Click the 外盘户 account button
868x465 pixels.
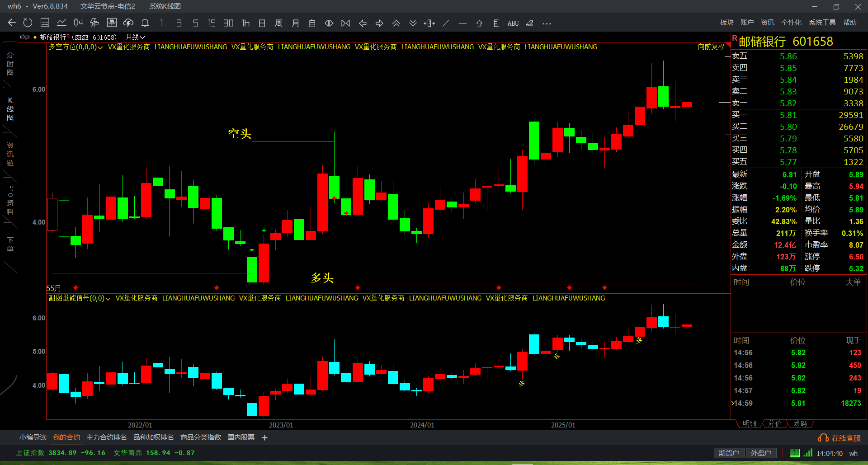coord(761,453)
